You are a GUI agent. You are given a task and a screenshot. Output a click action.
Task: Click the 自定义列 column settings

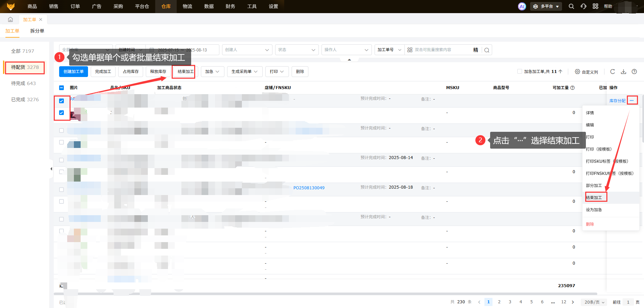(586, 72)
